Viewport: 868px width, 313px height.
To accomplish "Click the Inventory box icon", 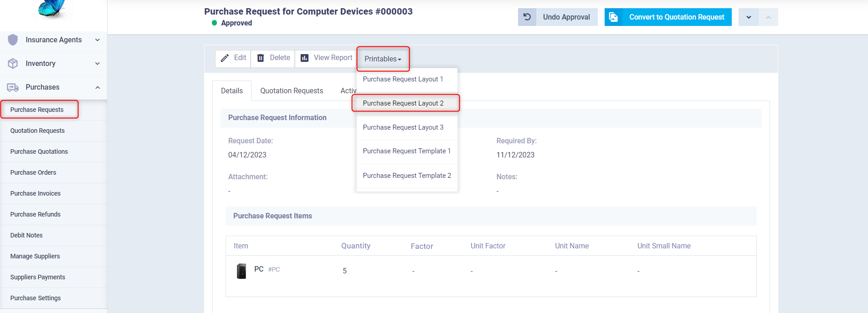I will click(x=13, y=64).
